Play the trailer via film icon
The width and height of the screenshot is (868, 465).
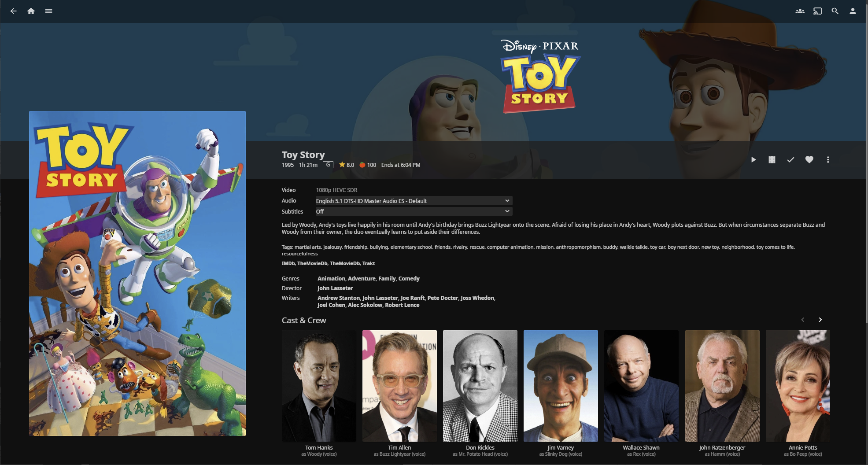click(772, 159)
